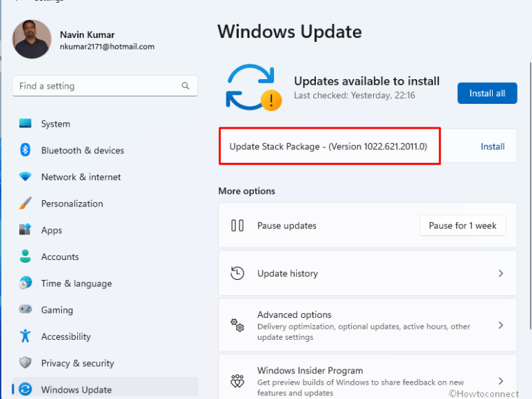Expand Windows Insider Program chevron
The width and height of the screenshot is (532, 399).
[x=500, y=381]
